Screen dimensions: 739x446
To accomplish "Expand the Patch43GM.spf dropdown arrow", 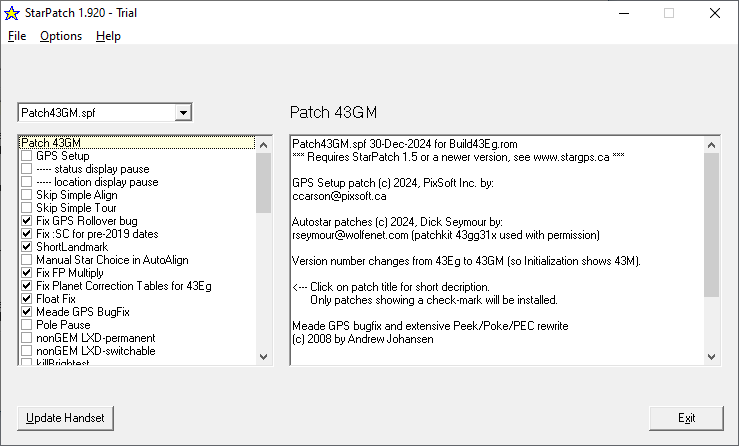I will tap(183, 113).
